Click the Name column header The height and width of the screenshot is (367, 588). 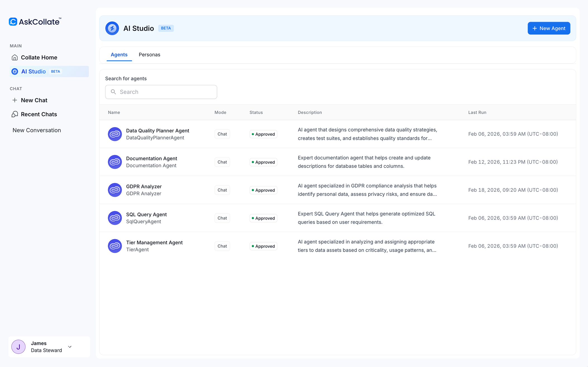(x=114, y=112)
